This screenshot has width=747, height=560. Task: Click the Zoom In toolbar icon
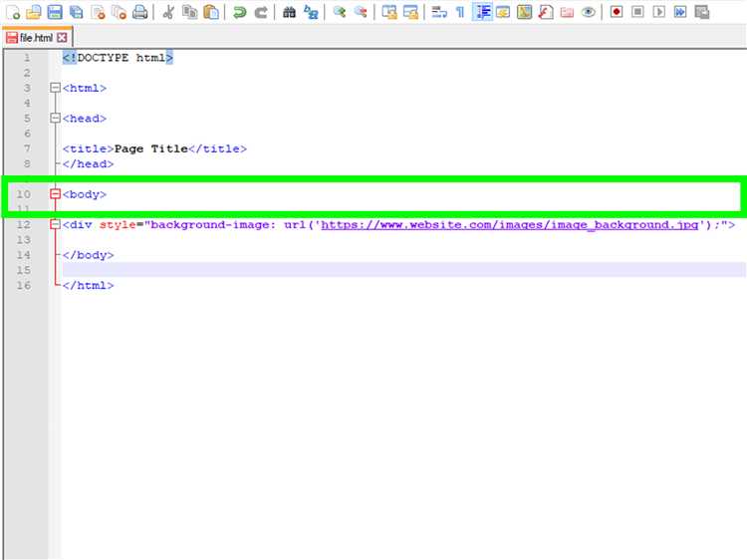[340, 13]
